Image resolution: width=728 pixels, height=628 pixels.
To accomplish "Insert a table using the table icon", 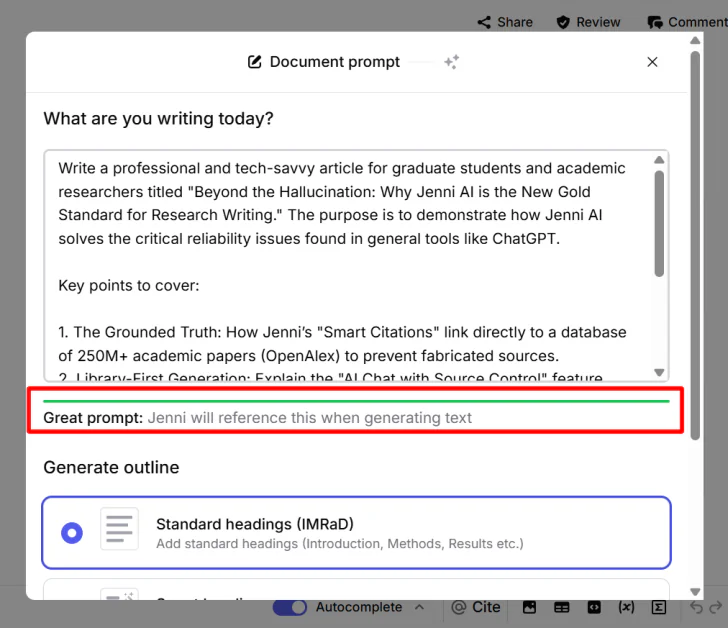I will click(x=562, y=607).
